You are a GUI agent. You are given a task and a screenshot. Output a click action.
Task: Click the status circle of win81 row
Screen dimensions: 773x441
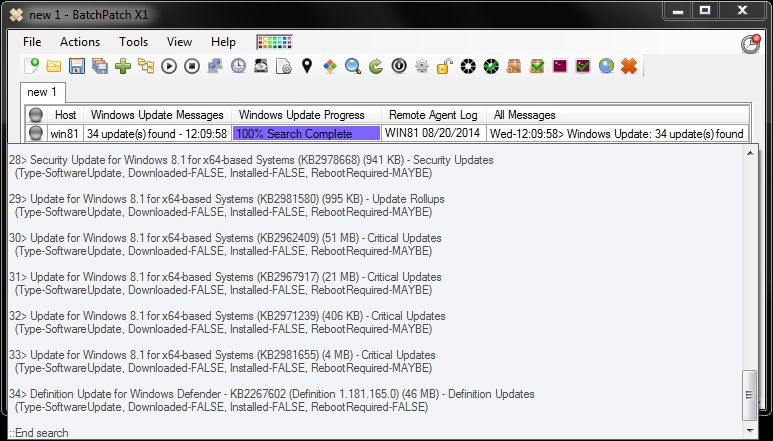click(x=35, y=134)
